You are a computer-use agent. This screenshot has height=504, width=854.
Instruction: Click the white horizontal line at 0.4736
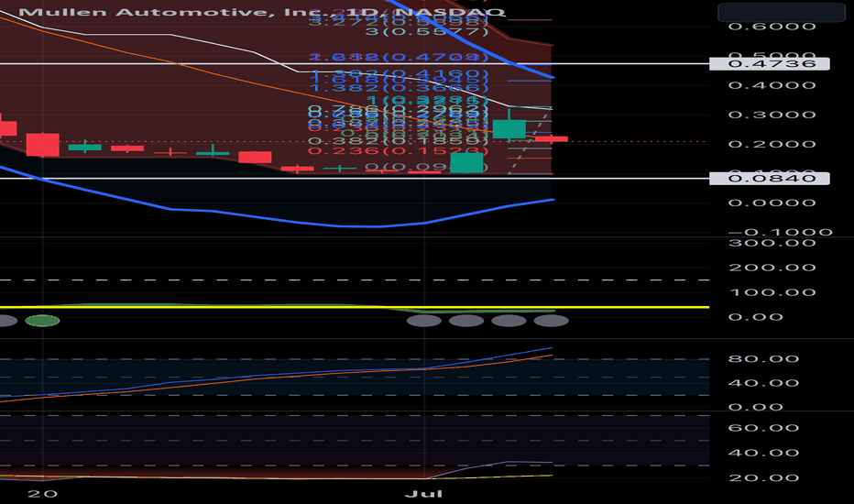(354, 64)
